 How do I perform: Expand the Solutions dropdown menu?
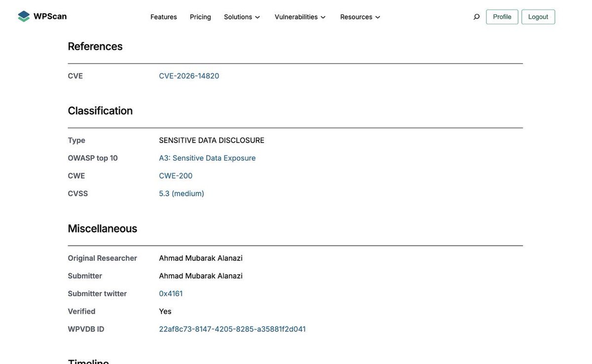click(x=242, y=17)
